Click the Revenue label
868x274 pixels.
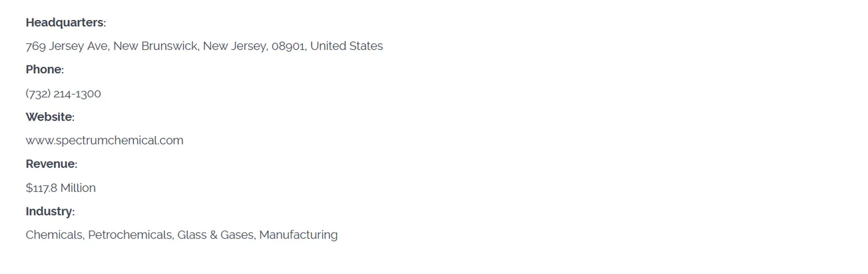(x=51, y=164)
